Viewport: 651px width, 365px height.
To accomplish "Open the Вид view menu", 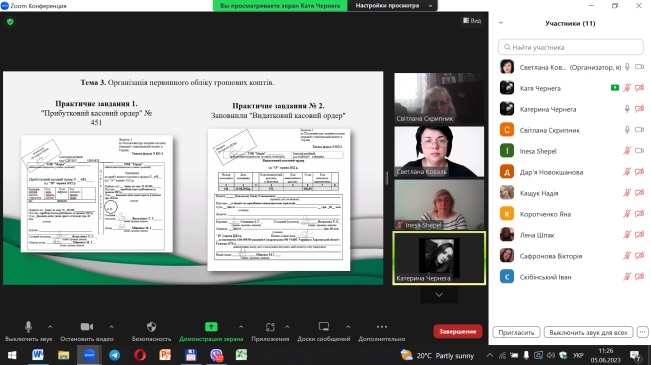I will point(472,20).
